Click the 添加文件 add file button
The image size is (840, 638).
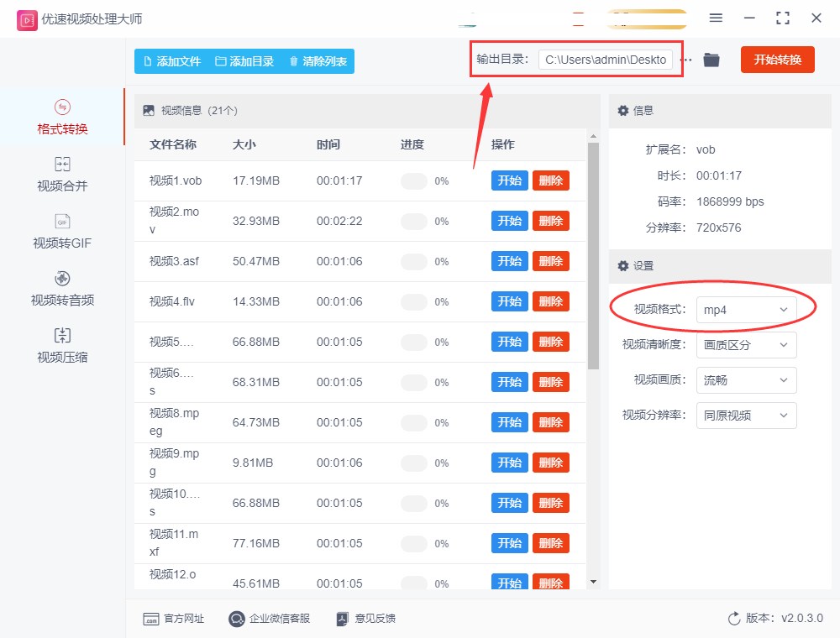(x=172, y=61)
